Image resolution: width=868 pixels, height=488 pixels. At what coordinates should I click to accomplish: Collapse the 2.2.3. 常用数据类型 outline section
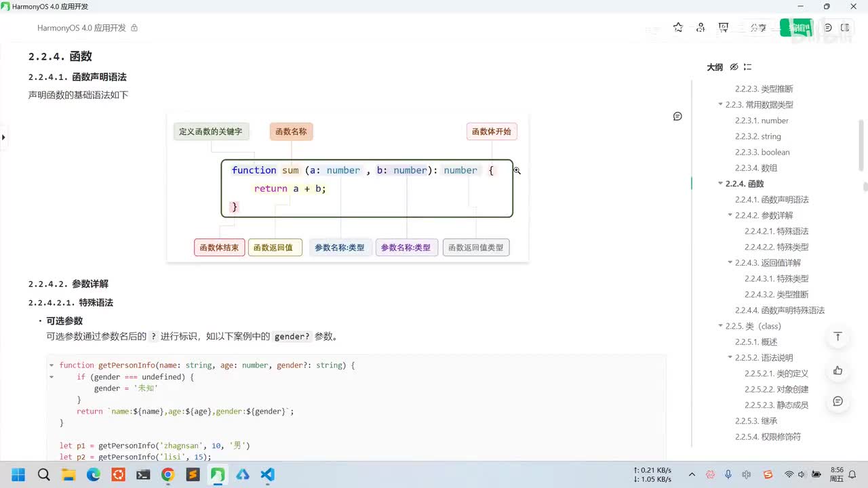tap(720, 104)
